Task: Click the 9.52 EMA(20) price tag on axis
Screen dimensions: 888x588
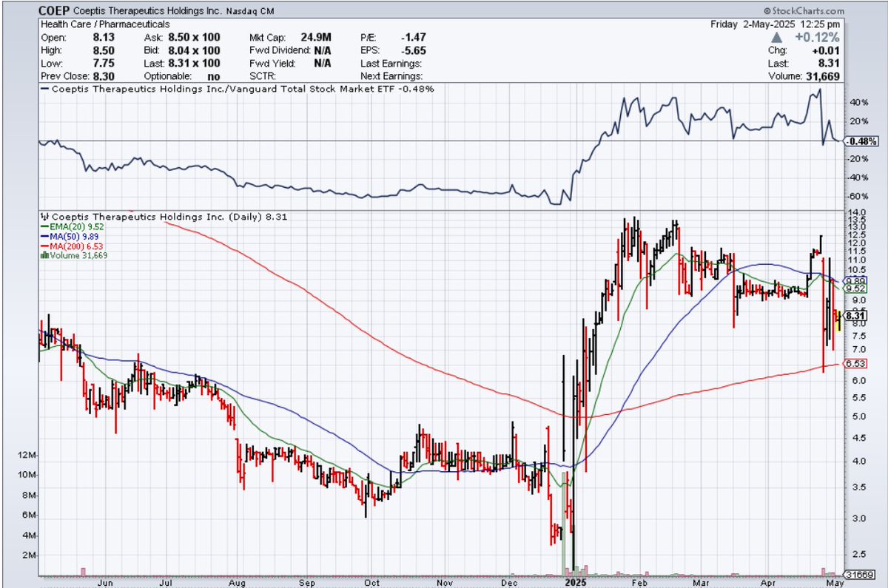Action: pos(856,289)
